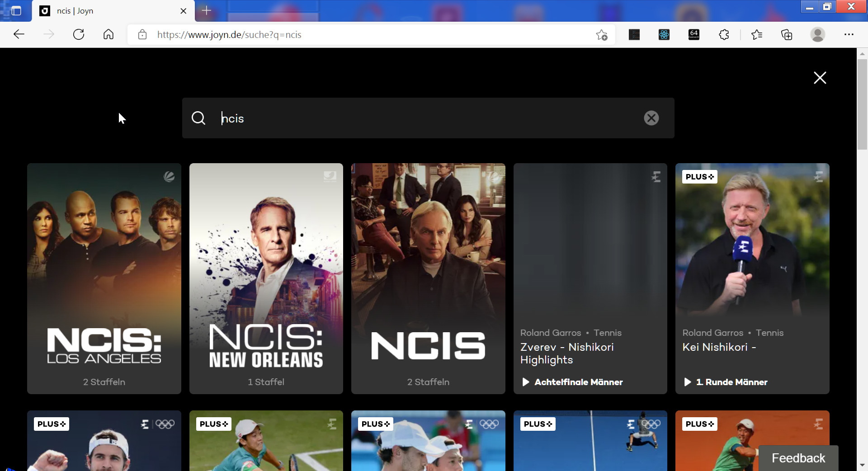Open the blue court match thumbnail
Screen dimensions: 868x471
590,441
